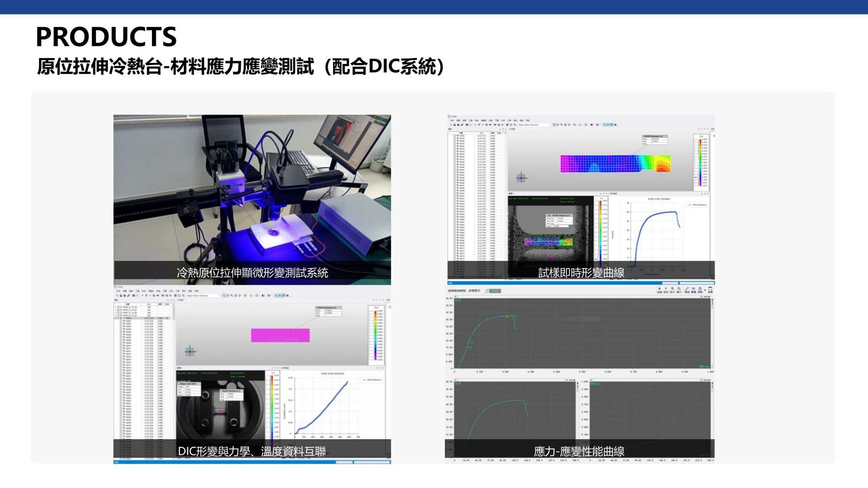The image size is (868, 488).
Task: Click zoom-out magnifier in stress-strain curve toolbar
Action: tap(679, 289)
